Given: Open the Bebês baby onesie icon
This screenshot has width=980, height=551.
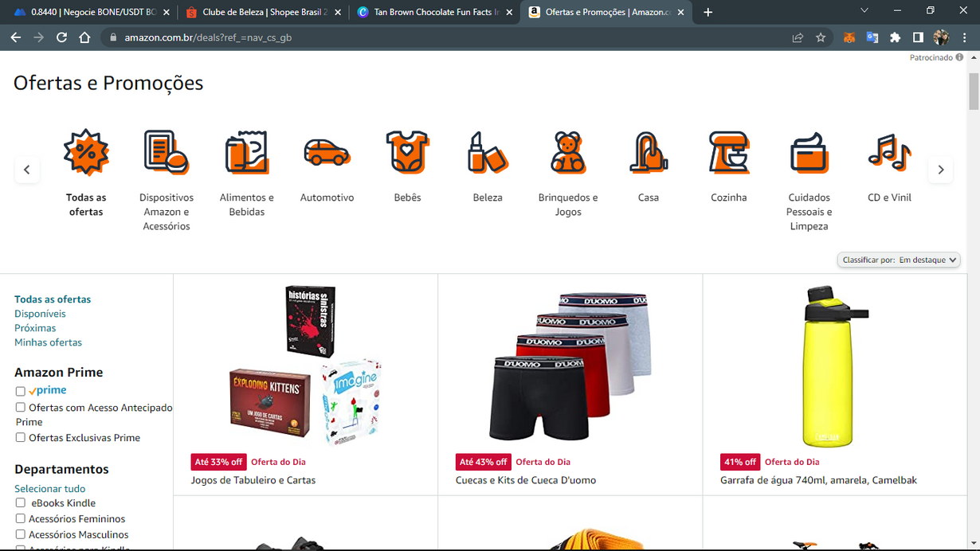Looking at the screenshot, I should [407, 152].
